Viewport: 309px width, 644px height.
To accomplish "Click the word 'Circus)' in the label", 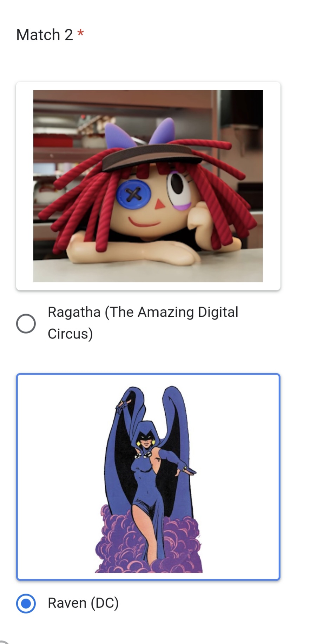I will coord(70,334).
